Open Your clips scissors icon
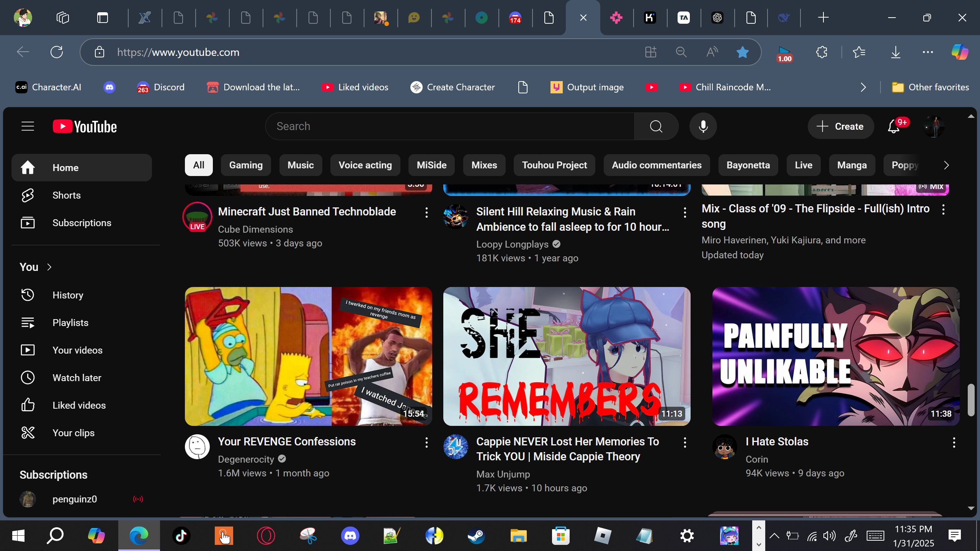The width and height of the screenshot is (980, 551). click(x=28, y=433)
